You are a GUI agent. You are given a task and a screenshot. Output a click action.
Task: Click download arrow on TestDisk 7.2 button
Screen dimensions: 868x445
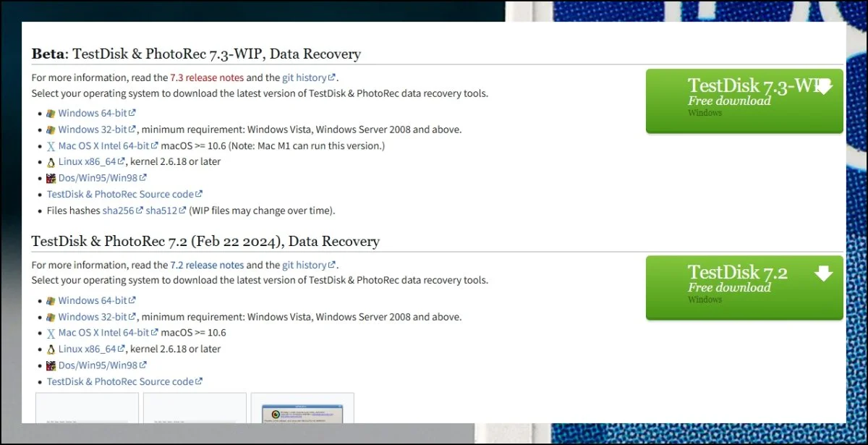pos(823,274)
